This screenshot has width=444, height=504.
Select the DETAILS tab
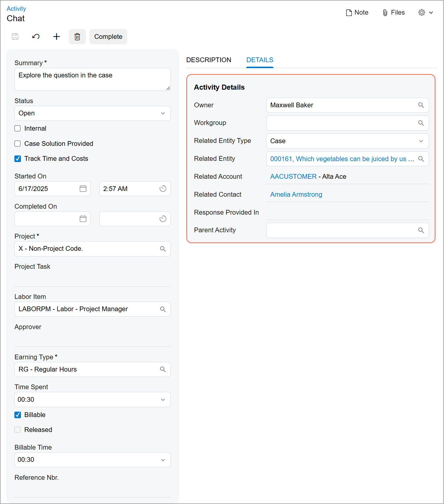click(260, 60)
